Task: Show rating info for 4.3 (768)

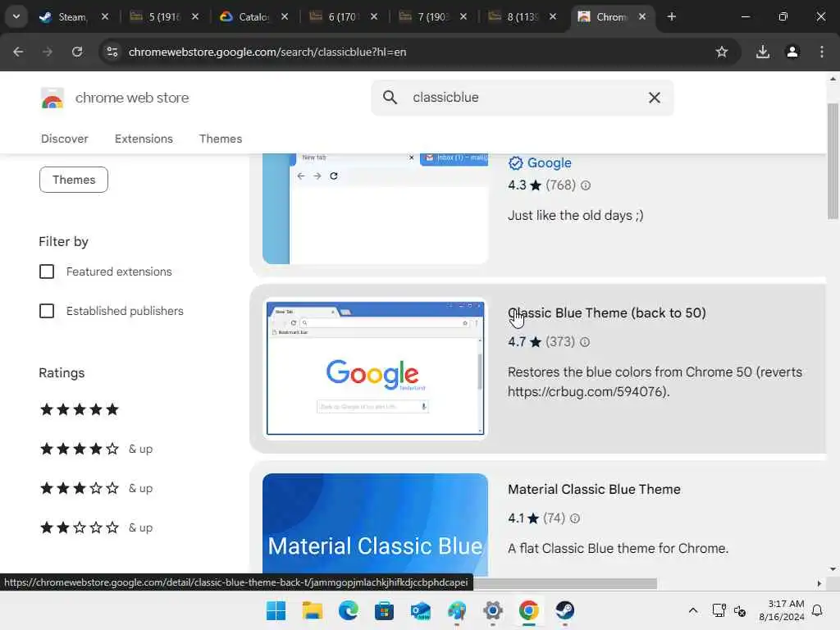Action: click(x=586, y=185)
